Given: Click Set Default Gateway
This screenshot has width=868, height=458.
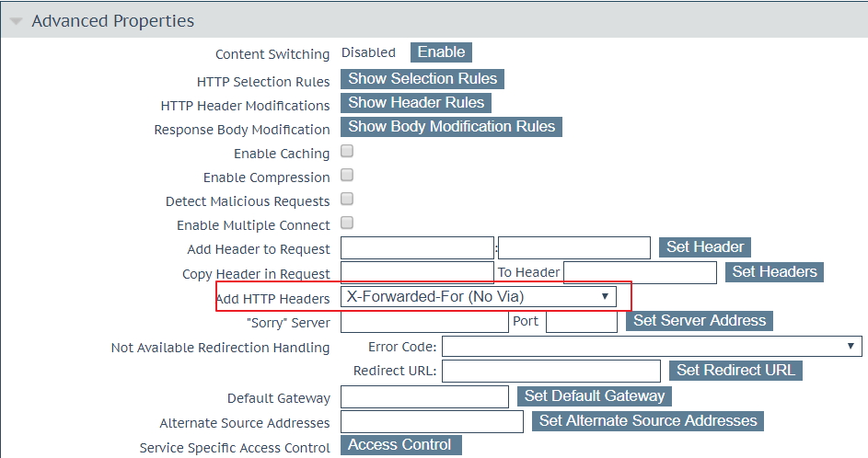Looking at the screenshot, I should coord(594,396).
